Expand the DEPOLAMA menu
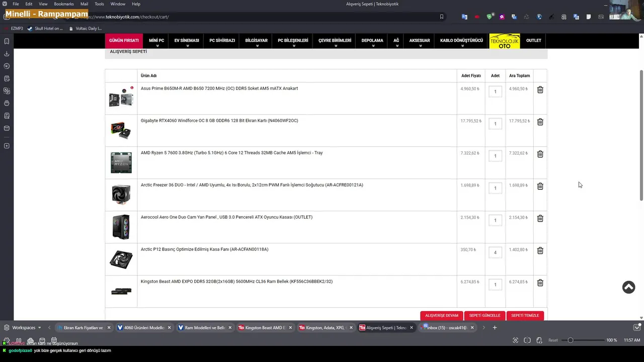The width and height of the screenshot is (644, 362). 372,41
